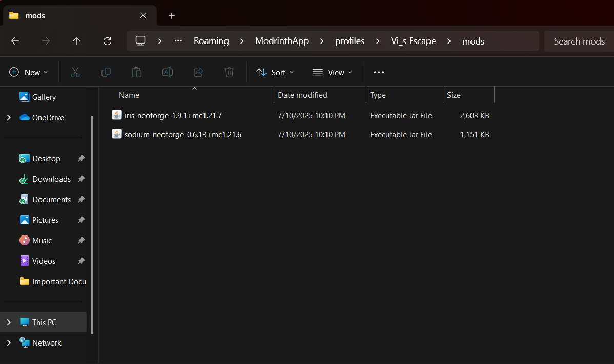Image resolution: width=614 pixels, height=364 pixels.
Task: Select This PC in the sidebar
Action: pyautogui.click(x=44, y=322)
